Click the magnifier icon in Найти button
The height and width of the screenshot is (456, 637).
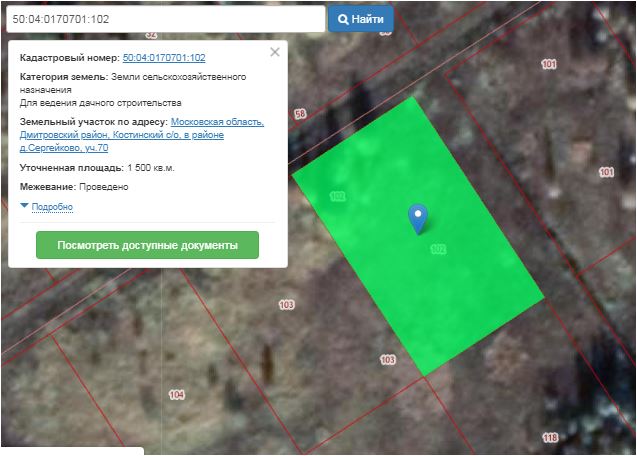[x=343, y=19]
